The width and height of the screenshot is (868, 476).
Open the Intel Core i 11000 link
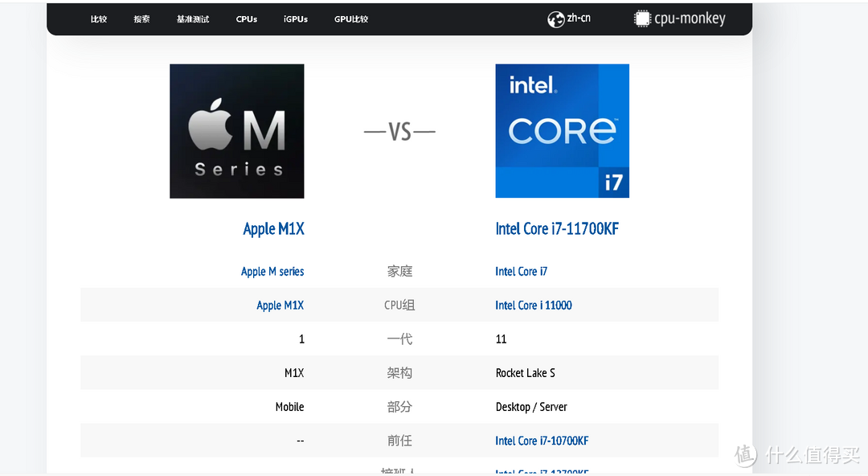point(534,306)
